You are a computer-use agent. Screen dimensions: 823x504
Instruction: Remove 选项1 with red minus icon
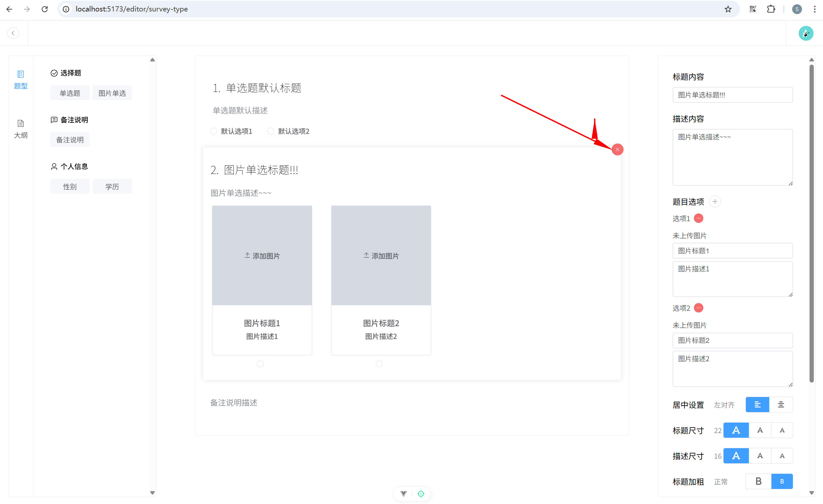[x=698, y=218]
